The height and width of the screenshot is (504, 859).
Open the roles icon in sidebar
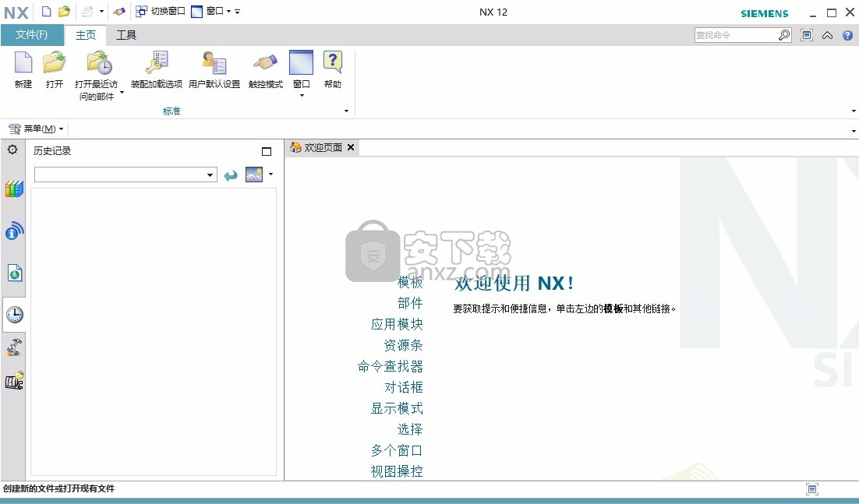coord(14,380)
